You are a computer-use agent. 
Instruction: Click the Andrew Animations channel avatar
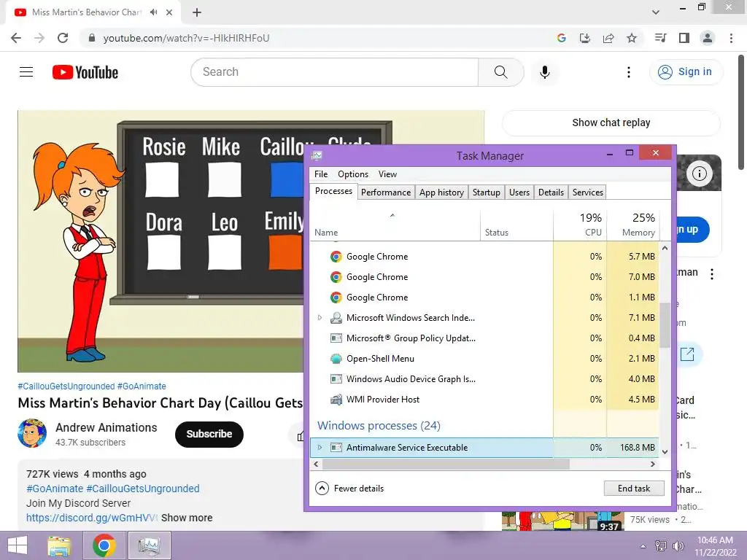click(32, 433)
